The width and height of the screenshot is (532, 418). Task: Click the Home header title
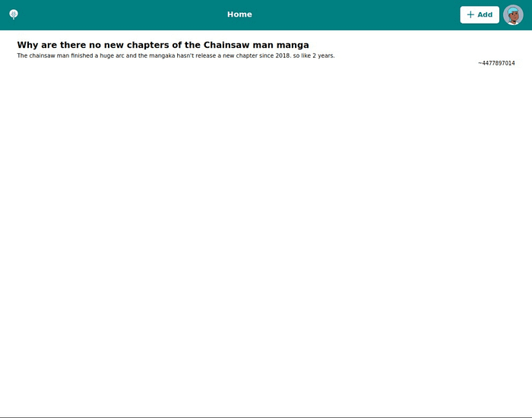tap(239, 14)
